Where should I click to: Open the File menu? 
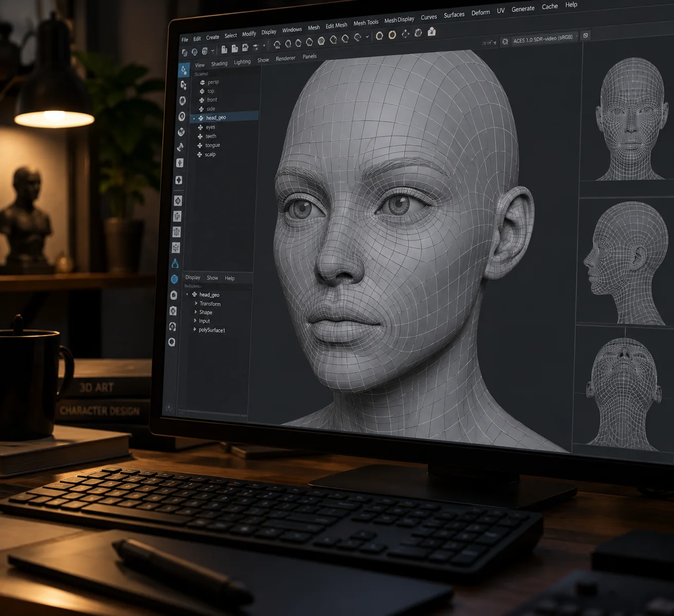[185, 40]
